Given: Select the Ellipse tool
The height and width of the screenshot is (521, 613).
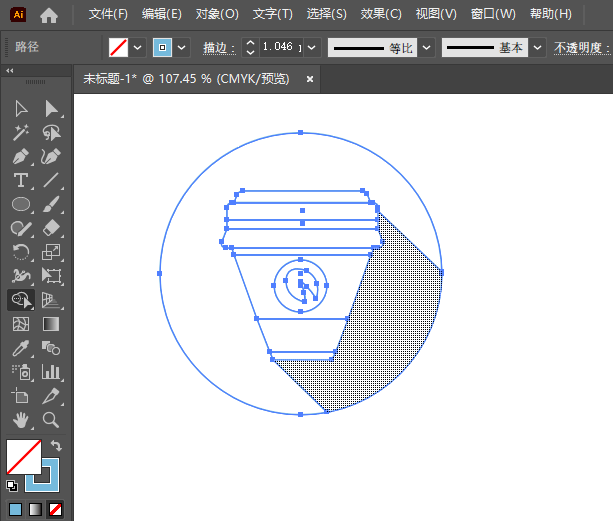Looking at the screenshot, I should [x=21, y=204].
